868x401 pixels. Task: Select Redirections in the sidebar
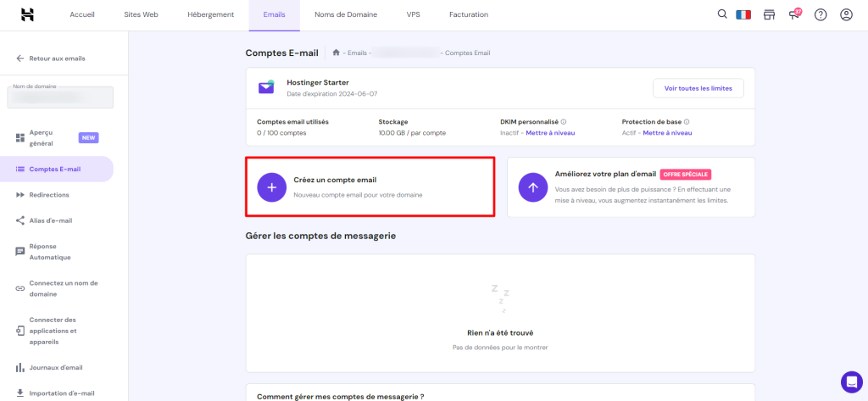pos(49,195)
